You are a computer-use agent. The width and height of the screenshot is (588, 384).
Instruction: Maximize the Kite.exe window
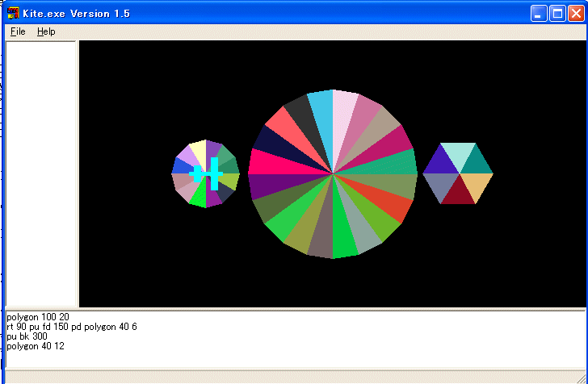tap(557, 14)
